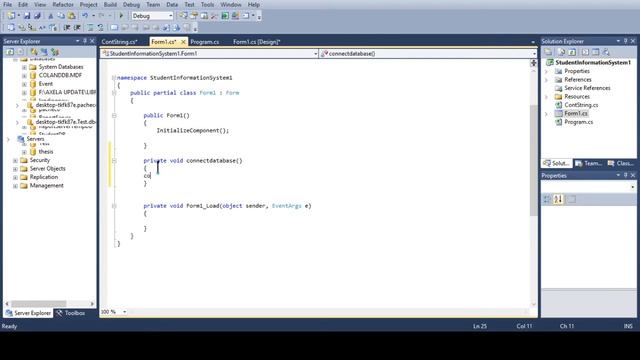
Task: Open the File menu
Action: pos(7,4)
